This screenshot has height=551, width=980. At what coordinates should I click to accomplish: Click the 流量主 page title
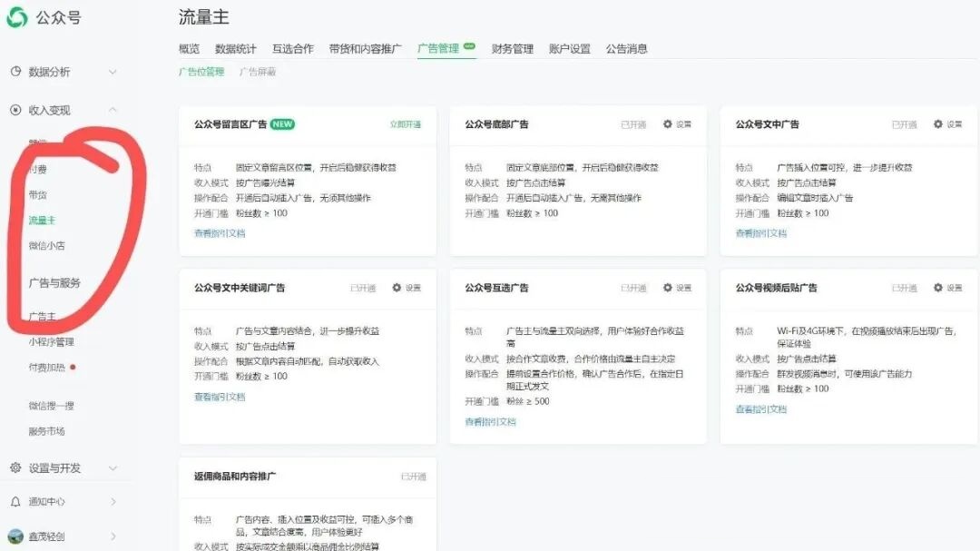[204, 17]
